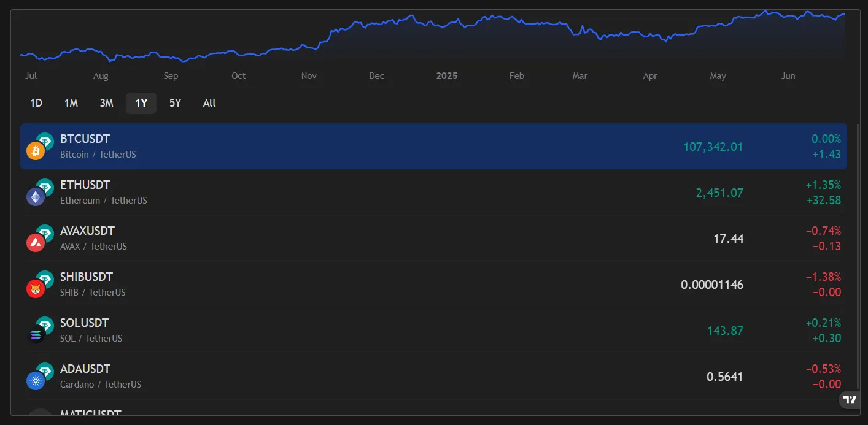Image resolution: width=868 pixels, height=425 pixels.
Task: Click the SOL price 143.87
Action: [725, 331]
